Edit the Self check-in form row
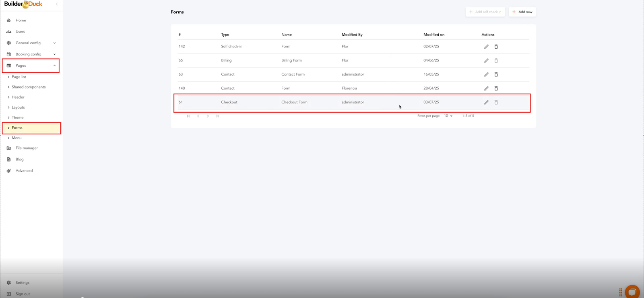Viewport: 644px width, 298px height. (x=486, y=47)
